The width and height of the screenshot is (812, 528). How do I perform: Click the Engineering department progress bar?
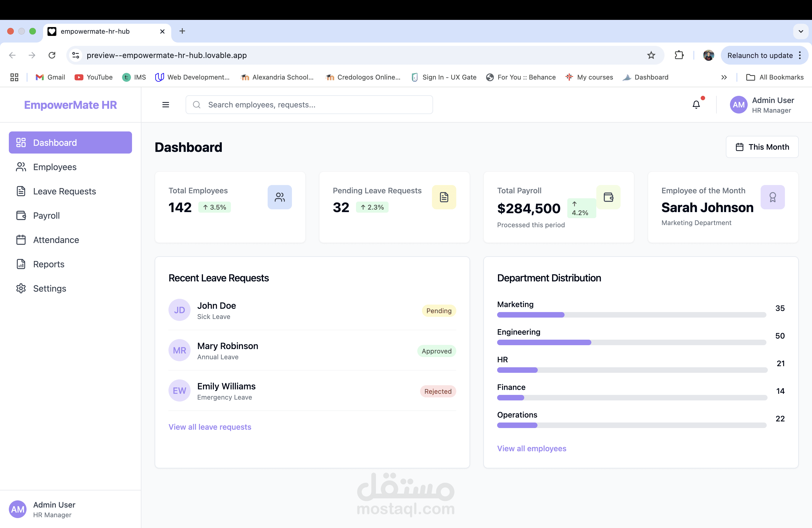(x=632, y=342)
